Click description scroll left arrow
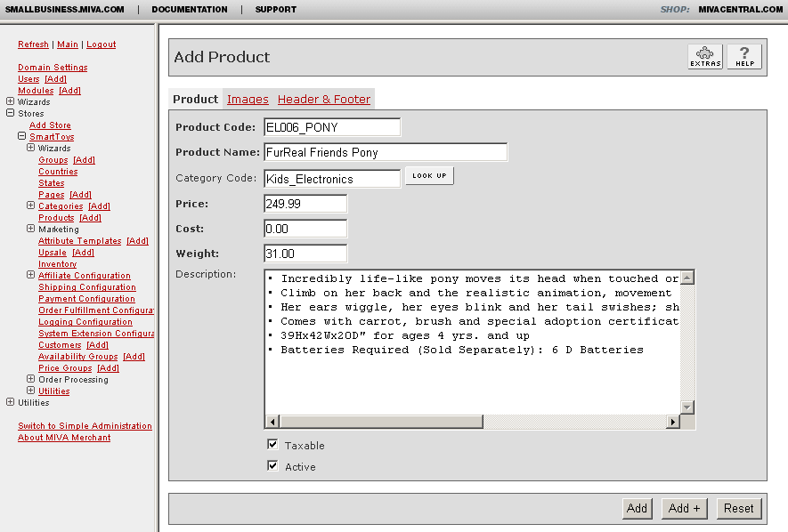This screenshot has width=788, height=532. coord(272,422)
